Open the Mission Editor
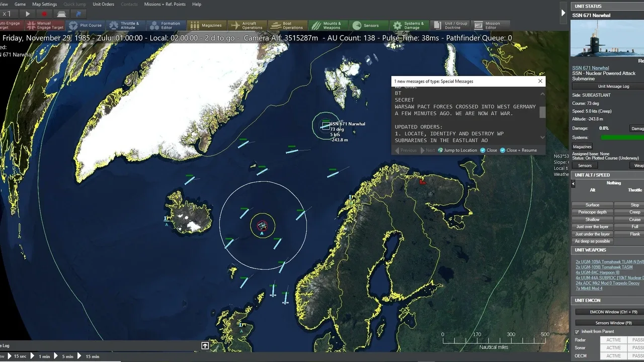This screenshot has height=362, width=644. coord(488,25)
